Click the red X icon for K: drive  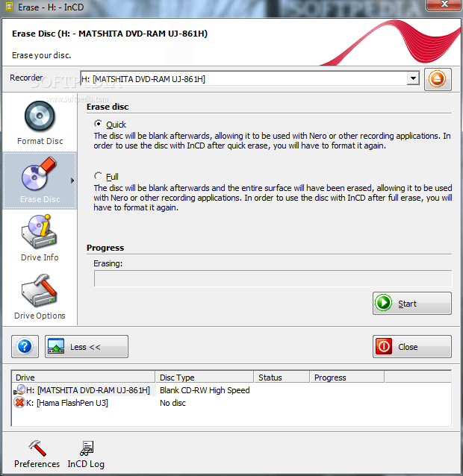coord(19,403)
